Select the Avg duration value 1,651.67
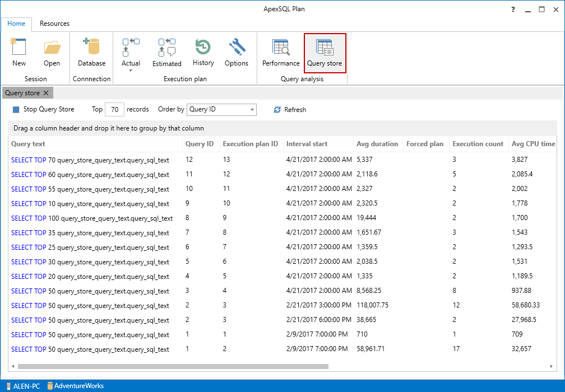Viewport: 565px width, 392px height. tap(369, 232)
